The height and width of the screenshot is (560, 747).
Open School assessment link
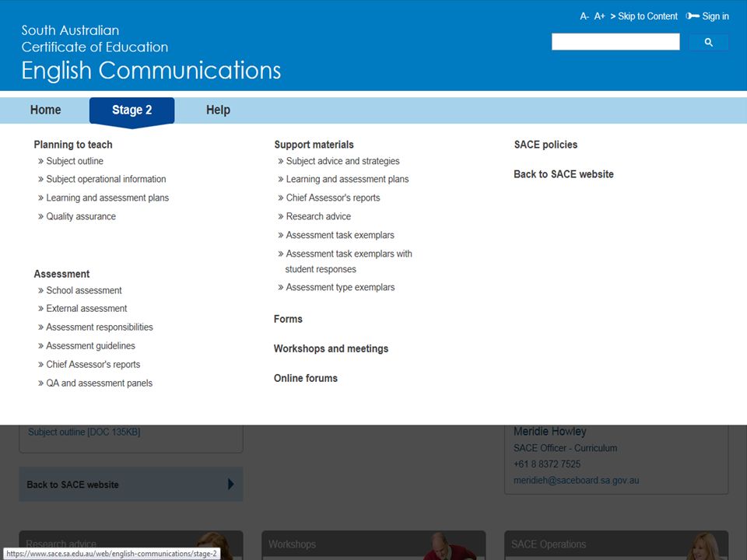84,290
